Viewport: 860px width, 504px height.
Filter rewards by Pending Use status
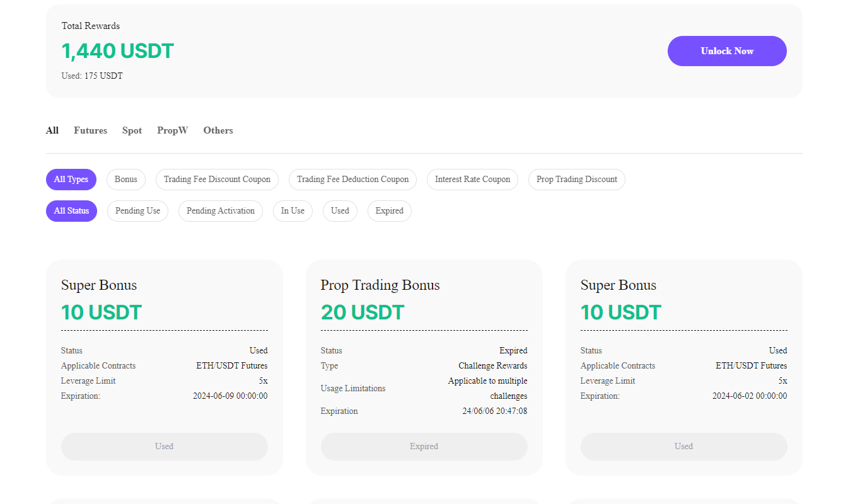[x=137, y=210]
